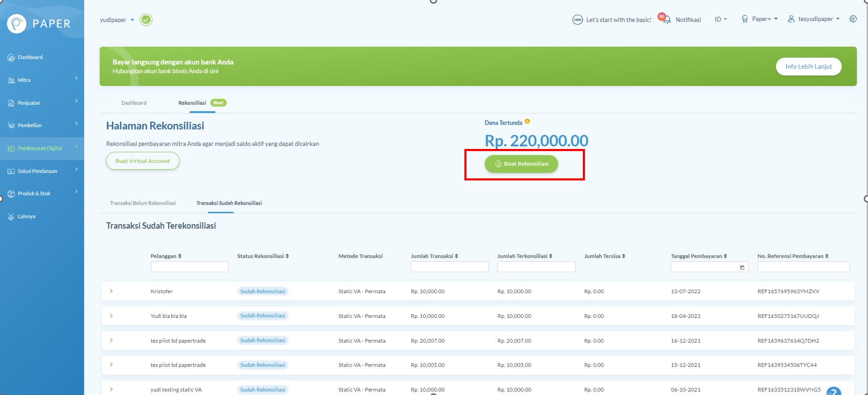The image size is (868, 395).
Task: Click Buat Virtual Account button
Action: click(x=143, y=161)
